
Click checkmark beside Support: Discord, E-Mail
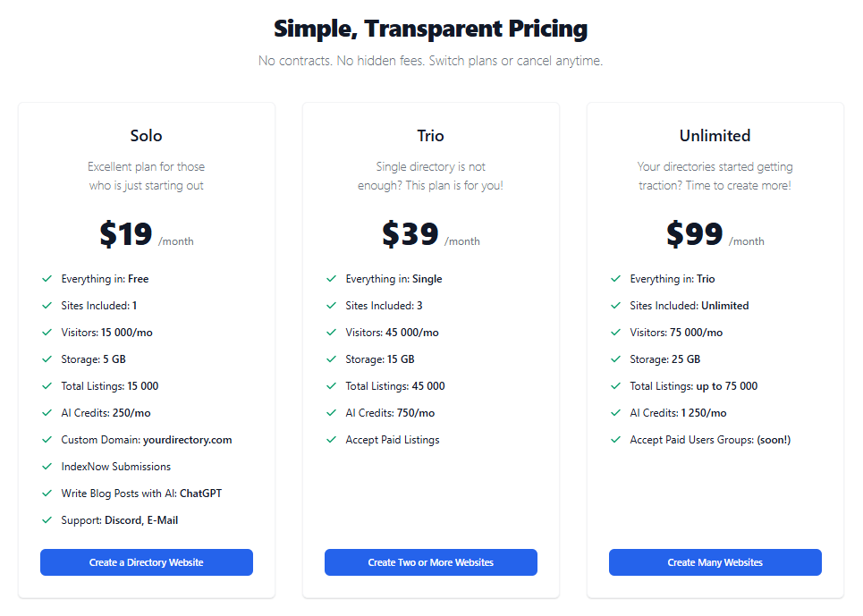click(47, 520)
